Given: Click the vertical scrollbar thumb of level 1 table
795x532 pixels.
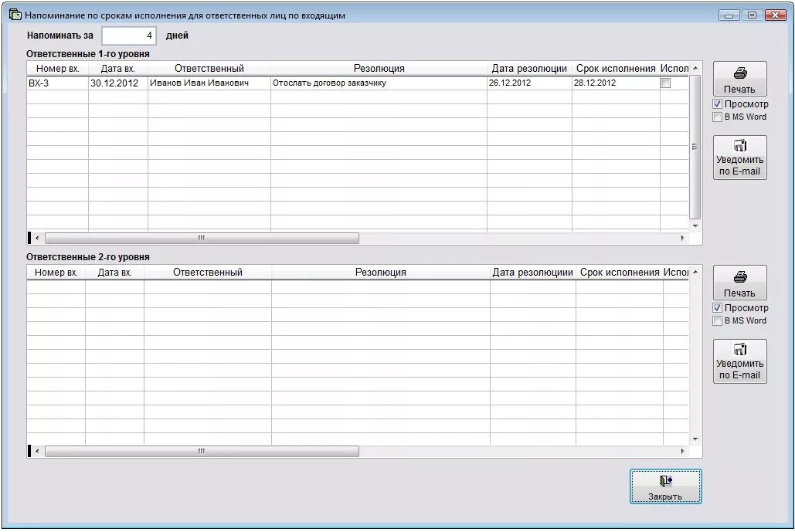Looking at the screenshot, I should click(695, 147).
